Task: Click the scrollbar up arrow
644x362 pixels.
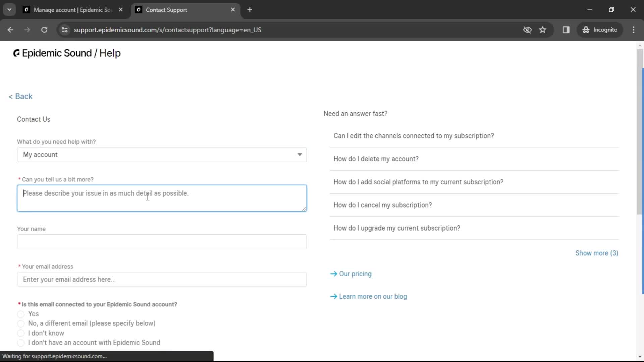Action: pyautogui.click(x=640, y=45)
